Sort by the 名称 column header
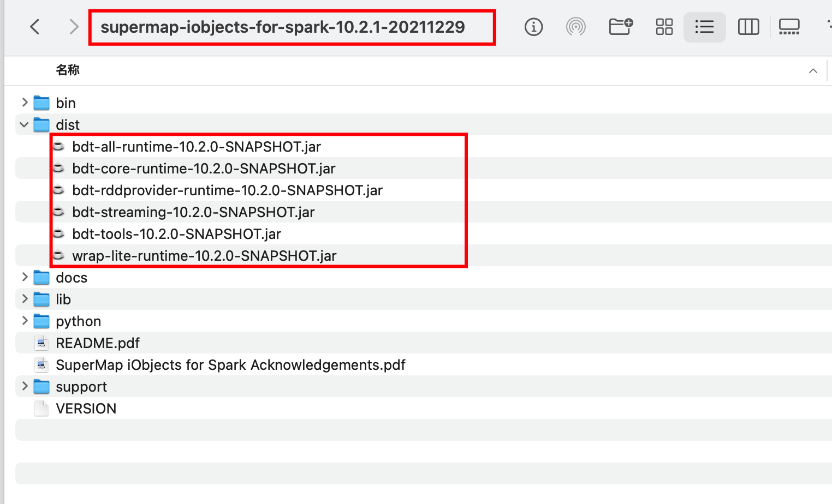 tap(68, 70)
